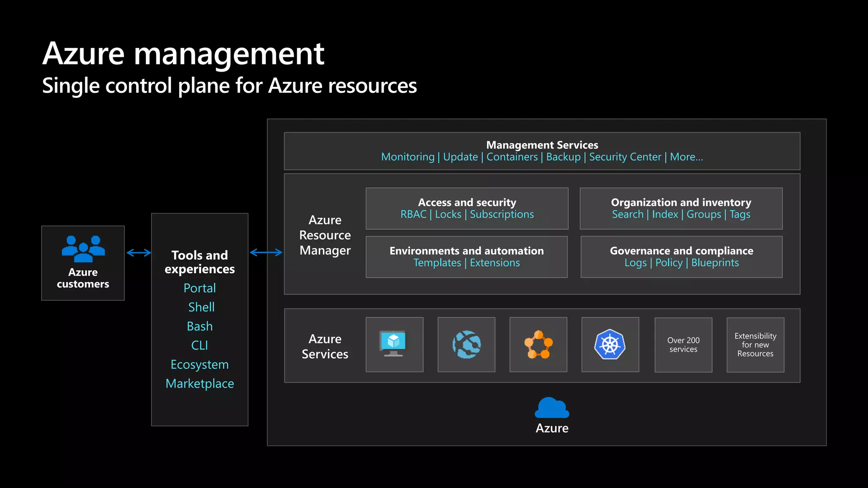868x488 pixels.
Task: Click the RBAC link
Action: [x=413, y=214]
